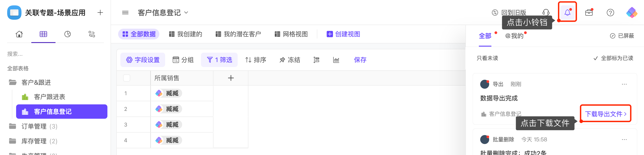Click 保存 to save the view
This screenshot has height=155, width=644.
click(360, 60)
